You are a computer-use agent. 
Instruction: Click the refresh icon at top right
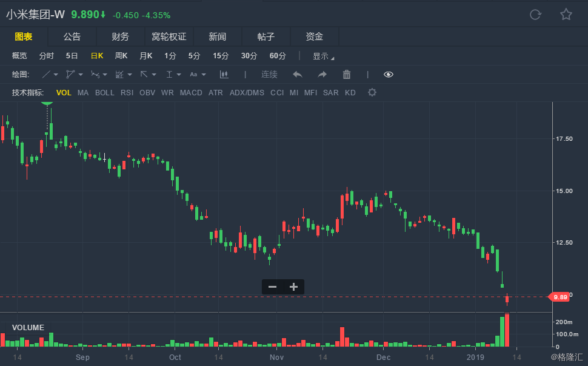[535, 15]
